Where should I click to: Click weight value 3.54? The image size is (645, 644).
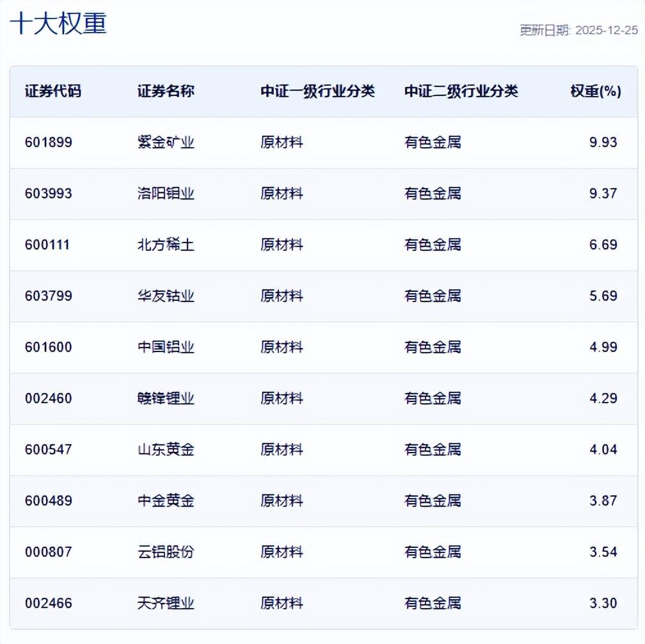tap(603, 552)
